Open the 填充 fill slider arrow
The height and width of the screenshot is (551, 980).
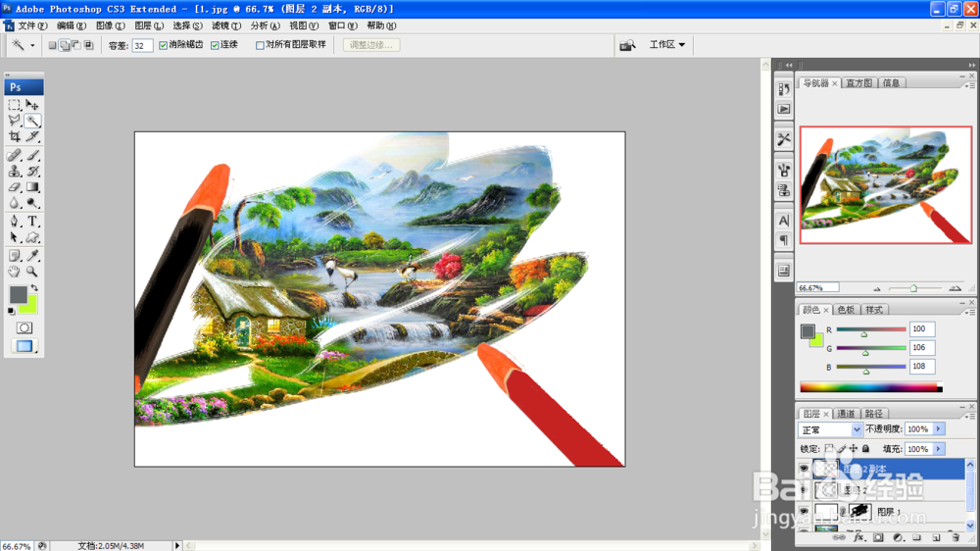(x=939, y=449)
